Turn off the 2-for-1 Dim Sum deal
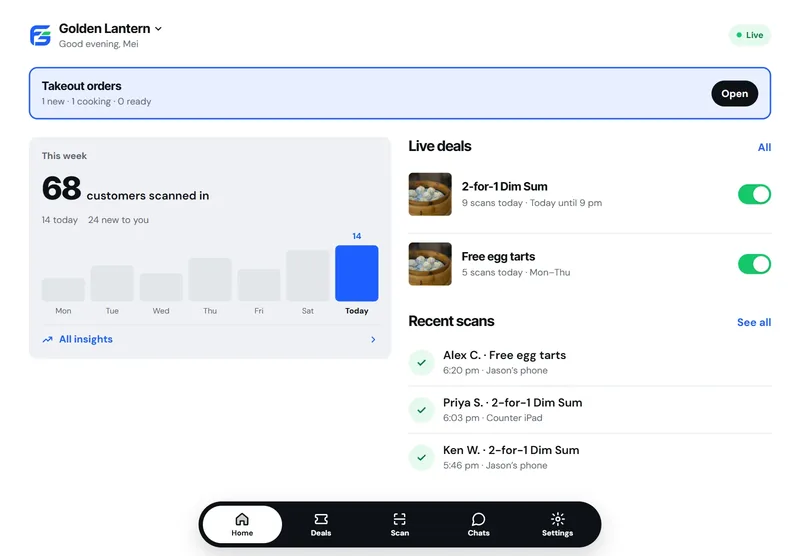 tap(754, 194)
